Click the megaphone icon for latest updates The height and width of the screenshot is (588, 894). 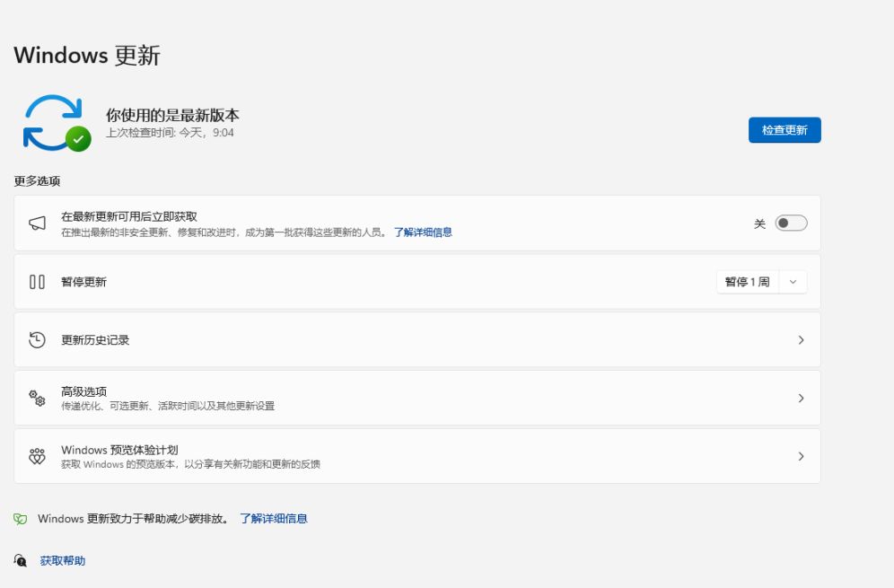[37, 223]
